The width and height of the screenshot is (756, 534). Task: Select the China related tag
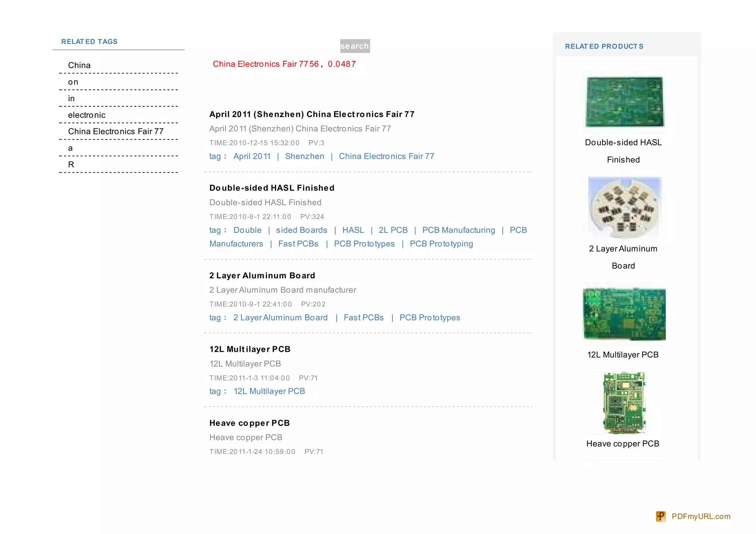tap(79, 65)
